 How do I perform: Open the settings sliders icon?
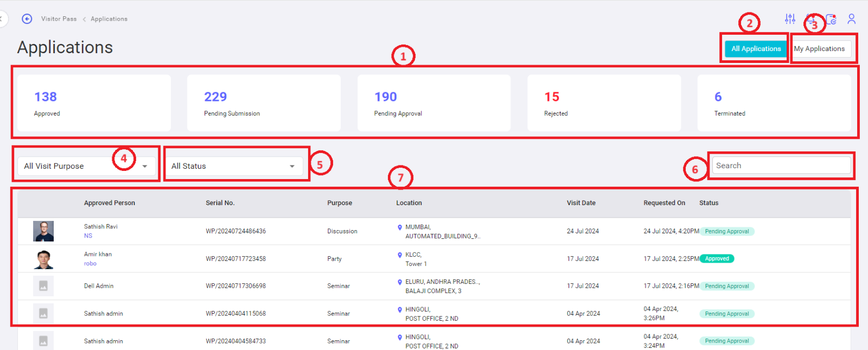pyautogui.click(x=790, y=19)
